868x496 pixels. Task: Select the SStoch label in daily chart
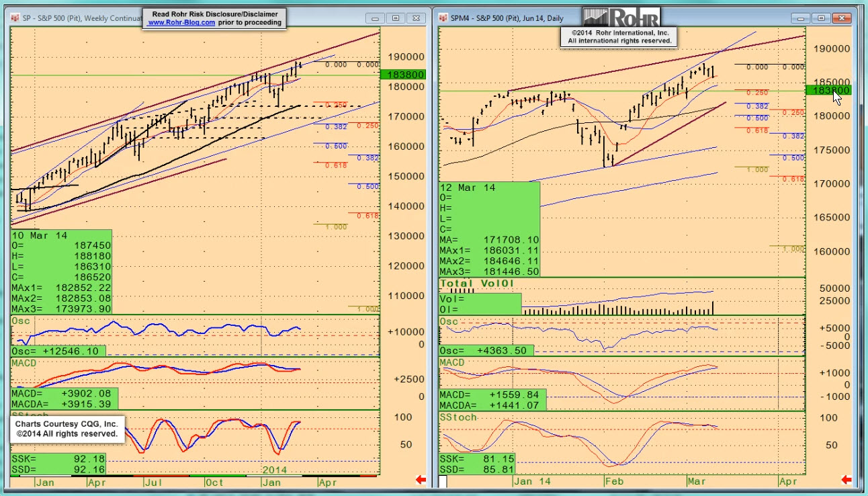pos(458,417)
